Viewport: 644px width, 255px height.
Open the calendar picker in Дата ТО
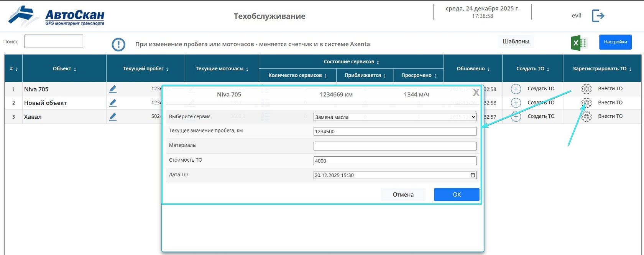point(473,175)
